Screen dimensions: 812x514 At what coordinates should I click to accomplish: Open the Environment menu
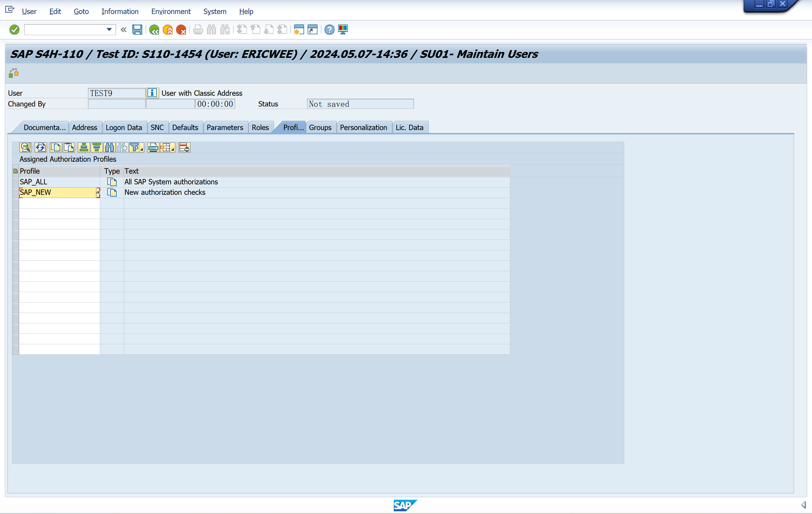(171, 11)
